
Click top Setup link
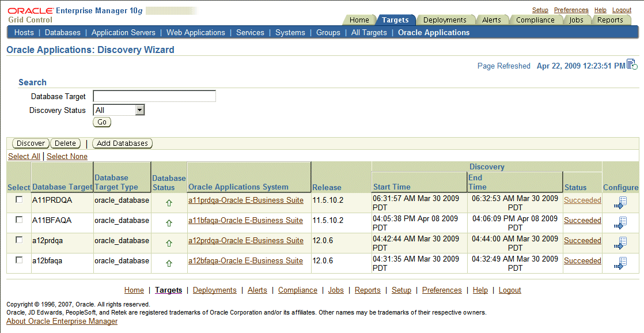tap(540, 10)
